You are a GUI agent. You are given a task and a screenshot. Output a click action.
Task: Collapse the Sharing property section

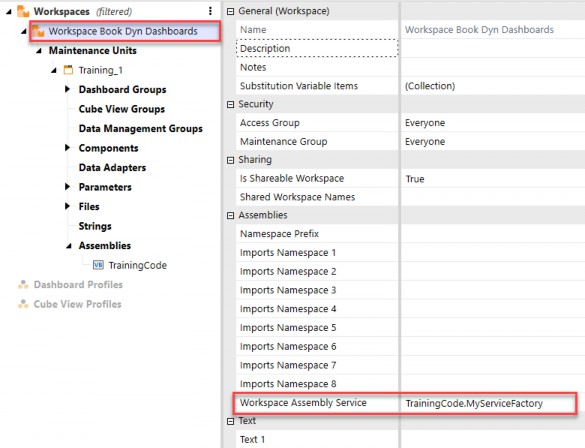click(231, 160)
